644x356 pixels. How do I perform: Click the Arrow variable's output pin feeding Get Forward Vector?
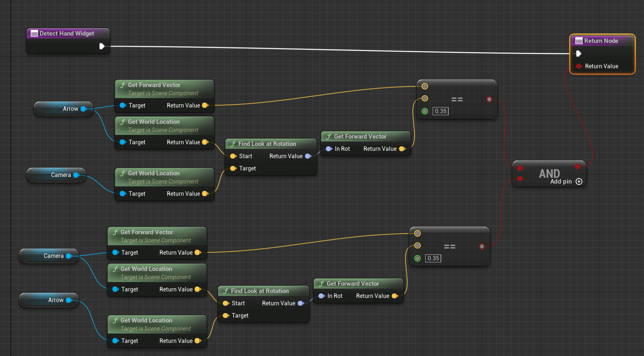tap(83, 109)
